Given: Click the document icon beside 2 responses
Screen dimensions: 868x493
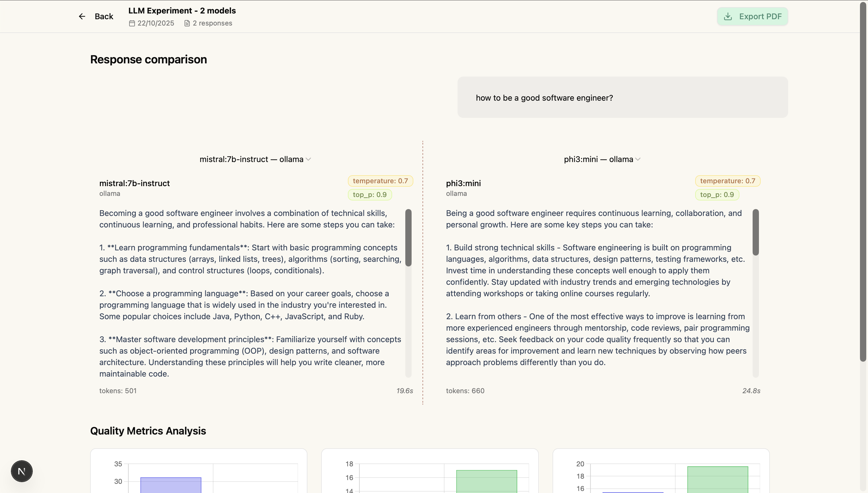Looking at the screenshot, I should 187,23.
